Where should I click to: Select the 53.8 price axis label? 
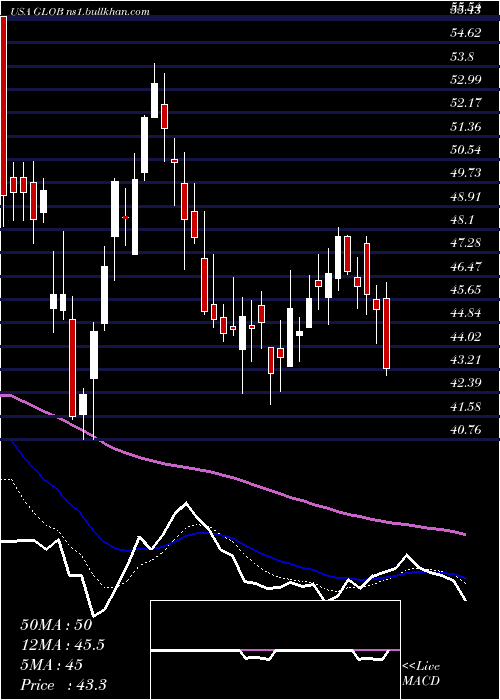[463, 56]
